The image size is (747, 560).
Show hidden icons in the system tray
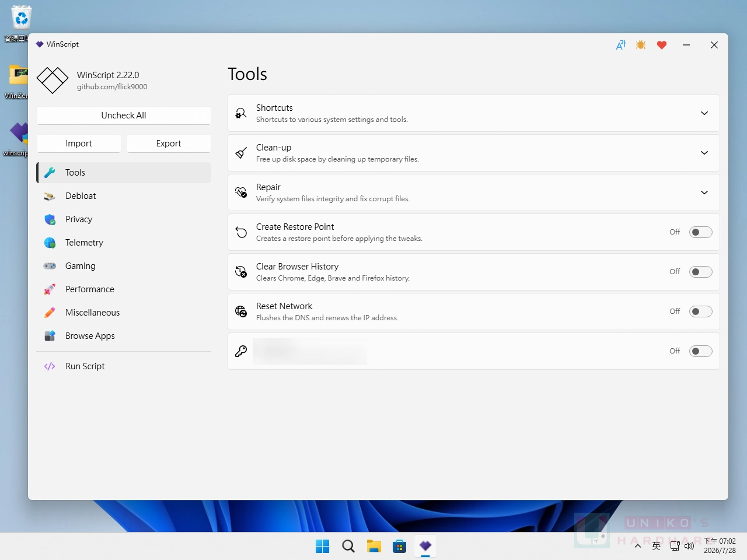[638, 546]
